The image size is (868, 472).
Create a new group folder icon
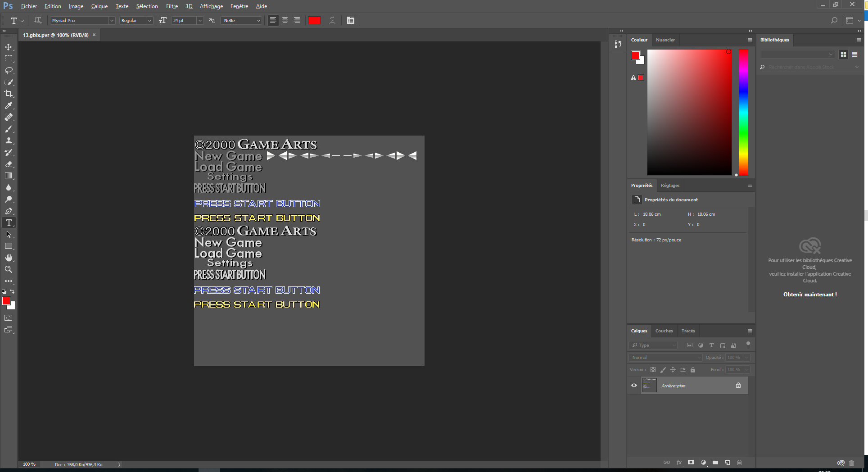(x=715, y=463)
